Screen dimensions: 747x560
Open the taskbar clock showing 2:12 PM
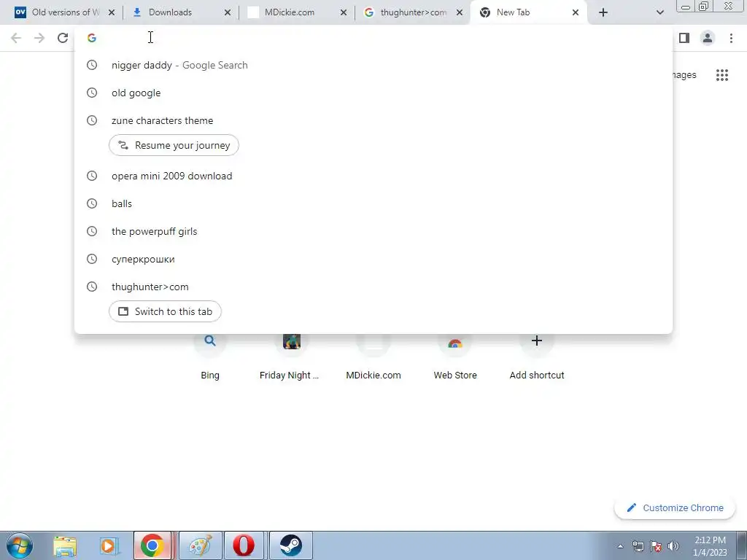(710, 546)
